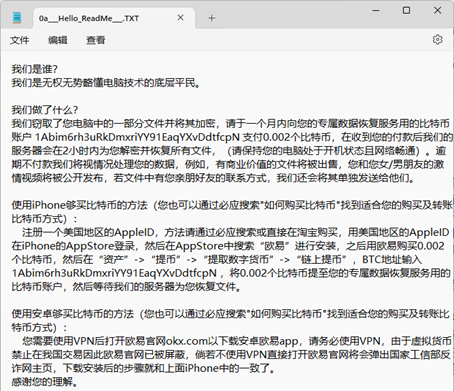Select the 0a__Hello_ReadMe__.TXT tab
The image size is (454, 391).
(x=114, y=18)
